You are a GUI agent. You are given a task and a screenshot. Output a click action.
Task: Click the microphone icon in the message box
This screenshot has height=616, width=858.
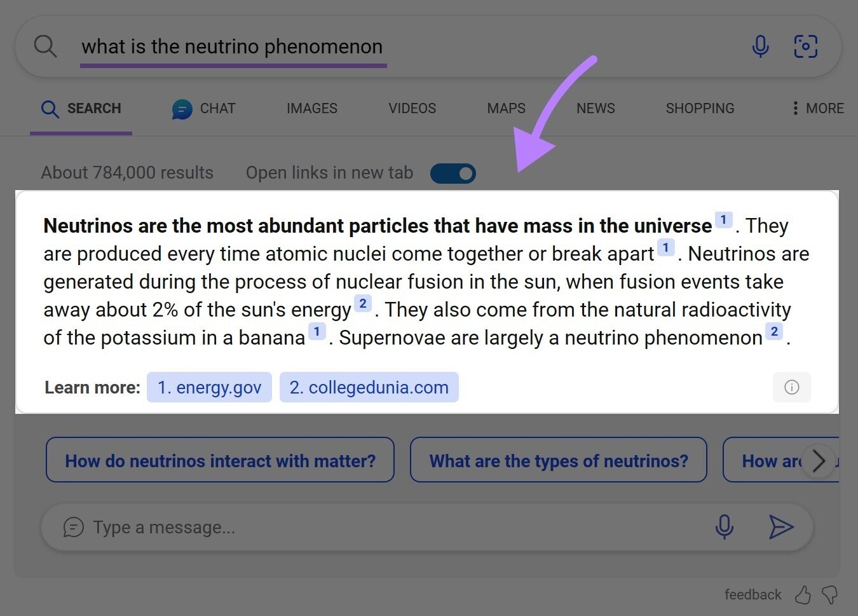point(724,527)
